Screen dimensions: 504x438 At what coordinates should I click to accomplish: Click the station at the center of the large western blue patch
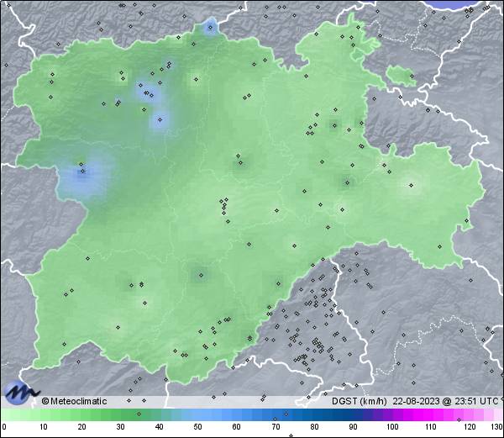tap(82, 172)
